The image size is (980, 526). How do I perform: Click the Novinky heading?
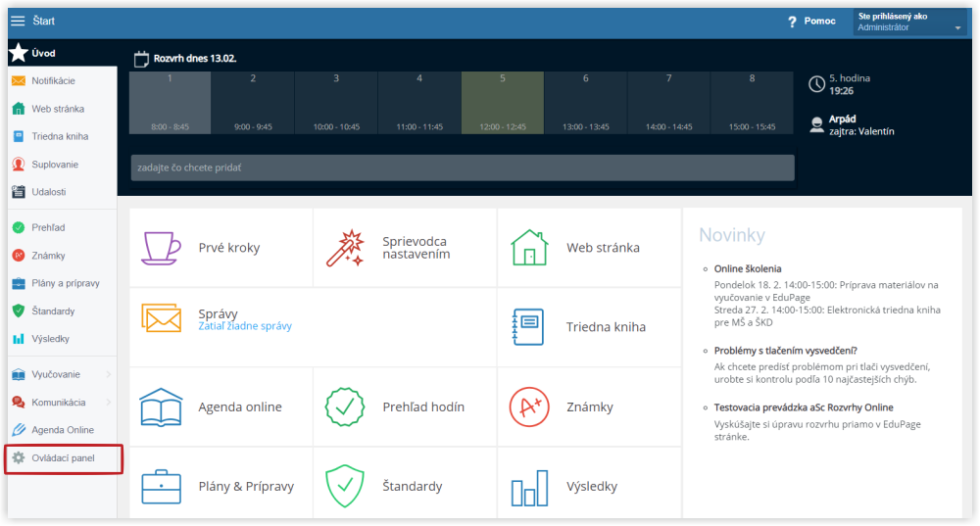[x=732, y=235]
